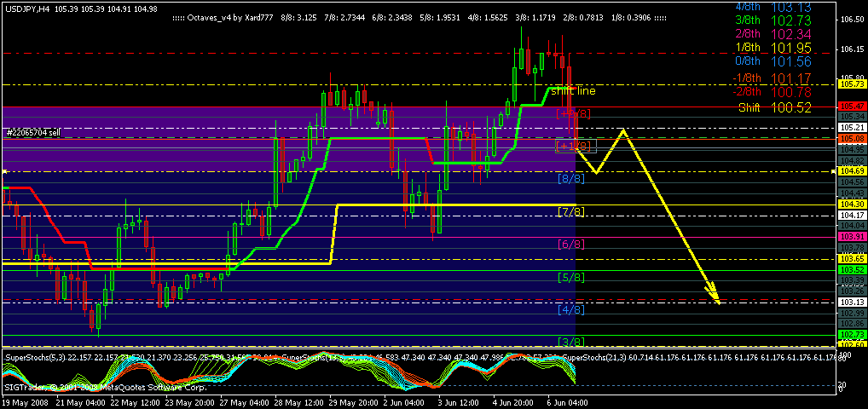Click the yellow 104.30 price tag

tap(852, 204)
